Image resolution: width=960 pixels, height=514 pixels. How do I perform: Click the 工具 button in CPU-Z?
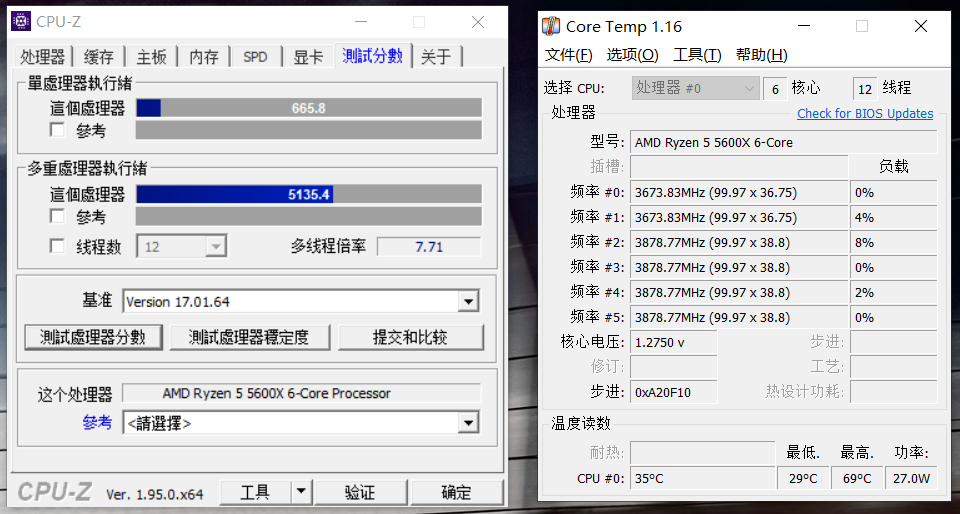(255, 492)
